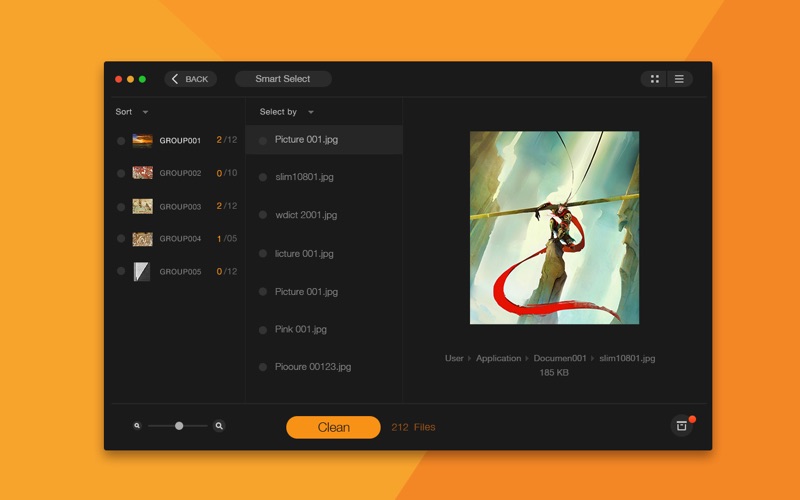Click Application in the file path

click(498, 358)
